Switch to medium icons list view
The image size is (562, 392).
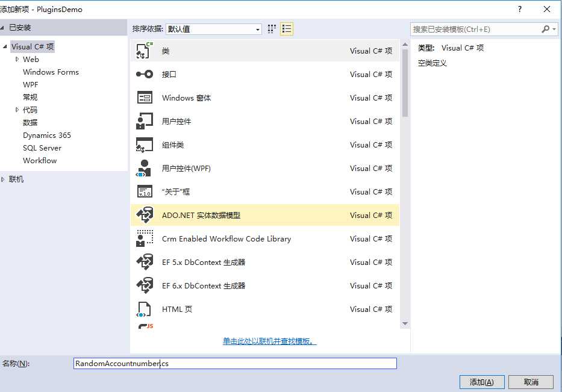(x=287, y=29)
